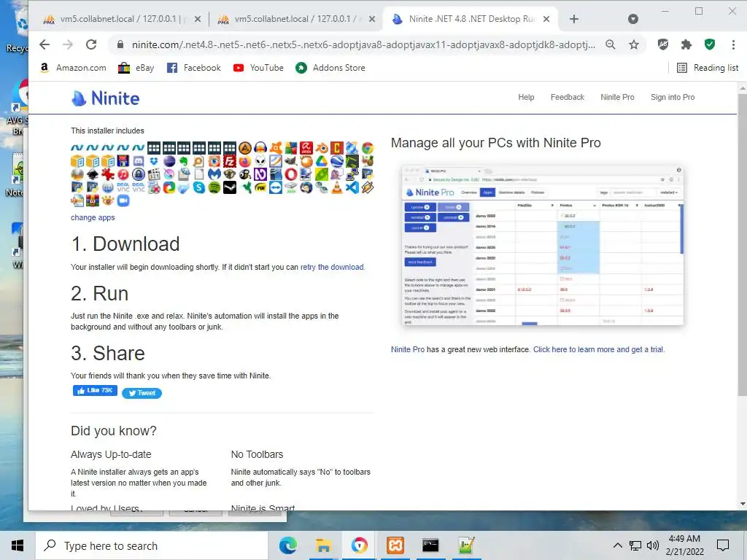
Task: Open the tab search dropdown arrow
Action: 632,19
